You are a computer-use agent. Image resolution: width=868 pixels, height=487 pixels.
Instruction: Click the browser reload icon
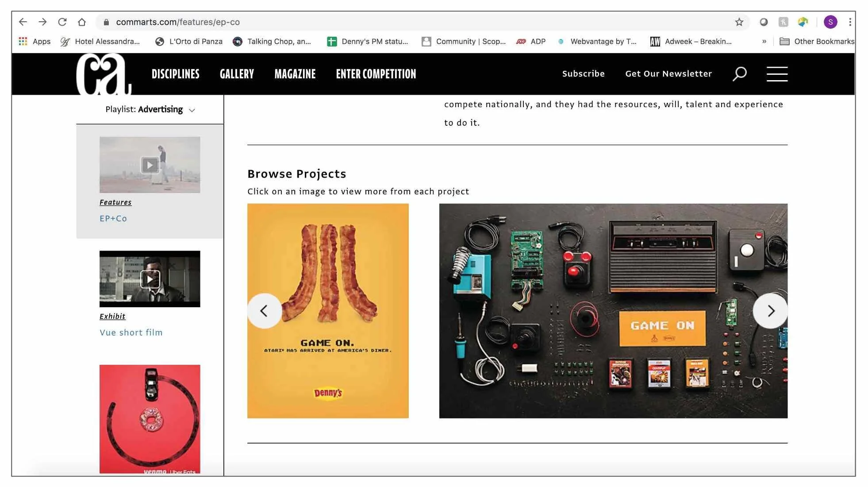point(62,22)
